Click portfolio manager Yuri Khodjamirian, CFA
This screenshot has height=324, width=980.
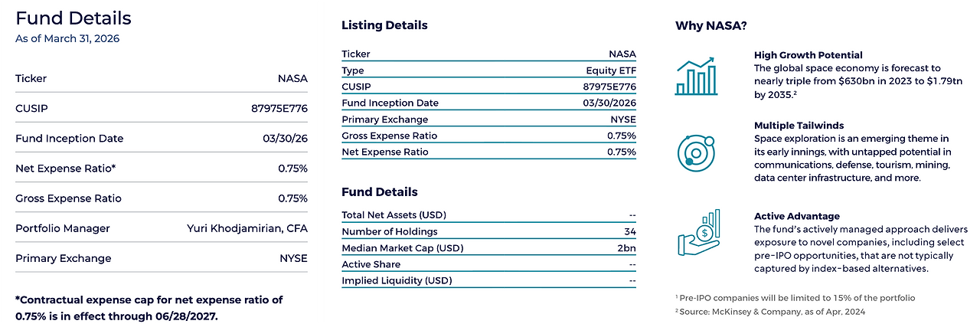[x=247, y=228]
